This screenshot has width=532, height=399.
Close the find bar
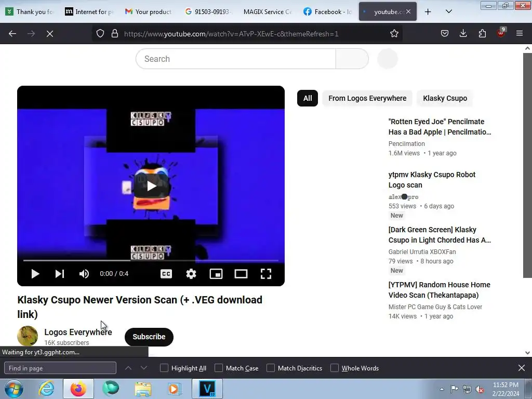522,368
